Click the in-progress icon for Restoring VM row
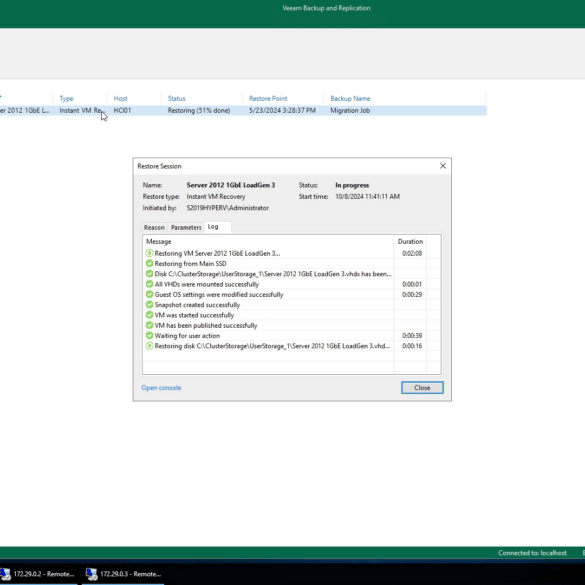The width and height of the screenshot is (585, 585). (x=149, y=253)
